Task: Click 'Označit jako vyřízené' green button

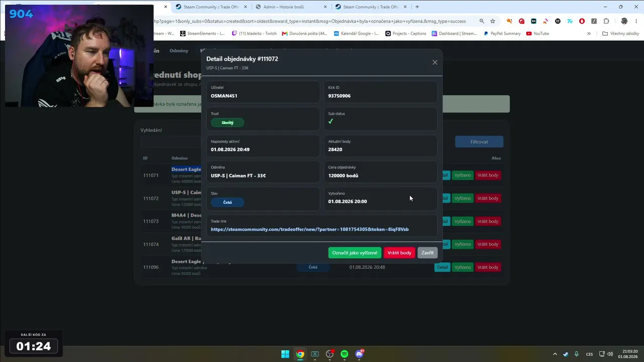Action: pyautogui.click(x=355, y=253)
